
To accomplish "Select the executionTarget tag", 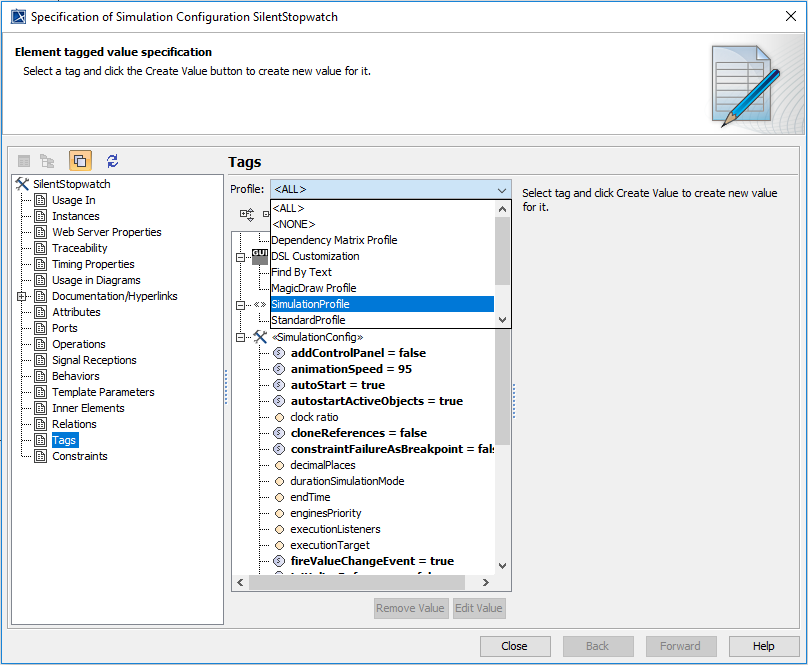I will 330,545.
